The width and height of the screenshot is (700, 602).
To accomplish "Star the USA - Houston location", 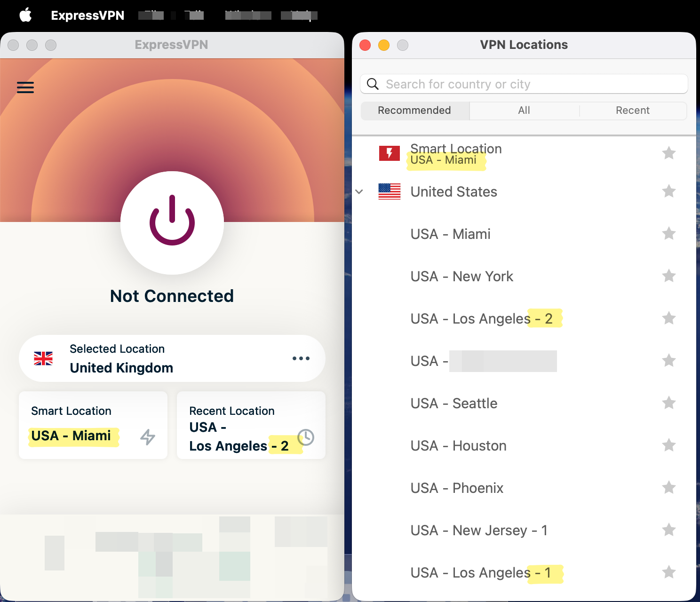I will point(669,445).
